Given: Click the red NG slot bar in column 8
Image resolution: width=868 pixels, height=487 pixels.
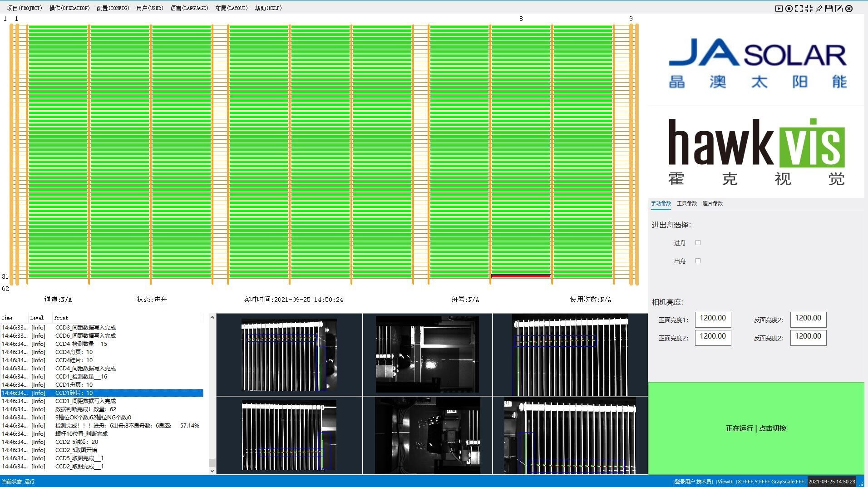Looking at the screenshot, I should [521, 276].
